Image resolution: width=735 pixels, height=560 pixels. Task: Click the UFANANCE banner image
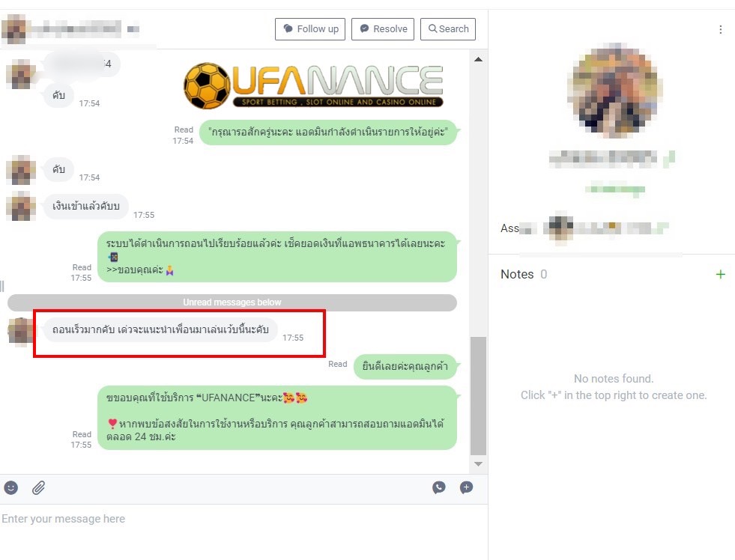click(x=314, y=85)
